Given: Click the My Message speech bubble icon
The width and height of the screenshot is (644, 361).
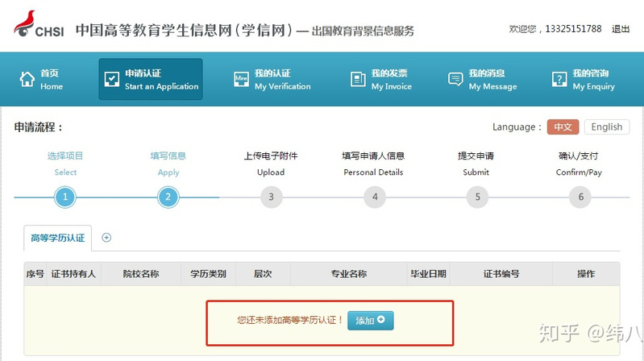Looking at the screenshot, I should pyautogui.click(x=455, y=79).
